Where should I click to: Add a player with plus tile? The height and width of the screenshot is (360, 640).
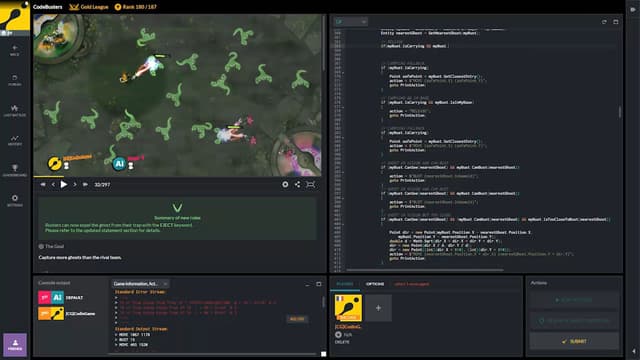[378, 308]
